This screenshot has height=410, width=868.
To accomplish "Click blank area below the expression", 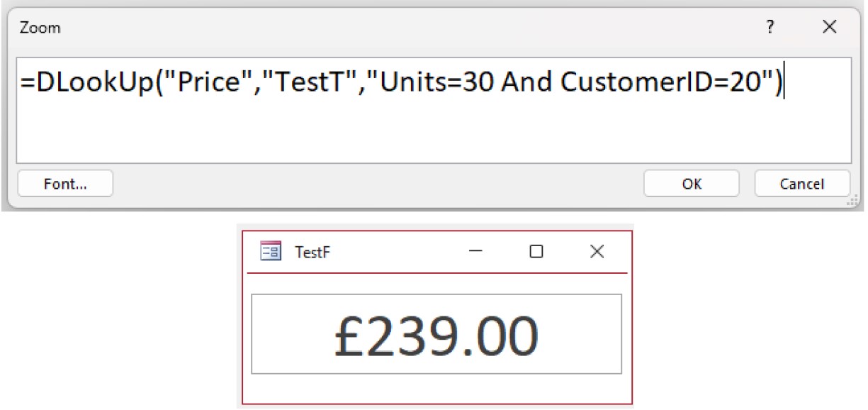I will (425, 135).
